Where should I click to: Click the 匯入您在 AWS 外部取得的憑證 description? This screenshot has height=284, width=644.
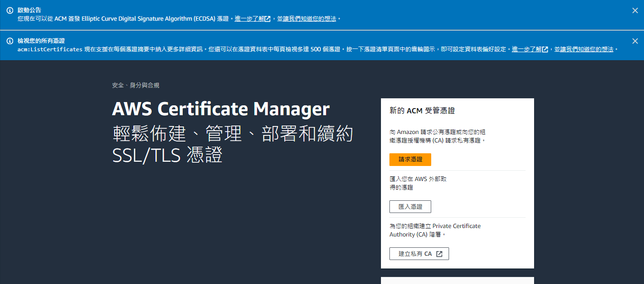point(418,183)
